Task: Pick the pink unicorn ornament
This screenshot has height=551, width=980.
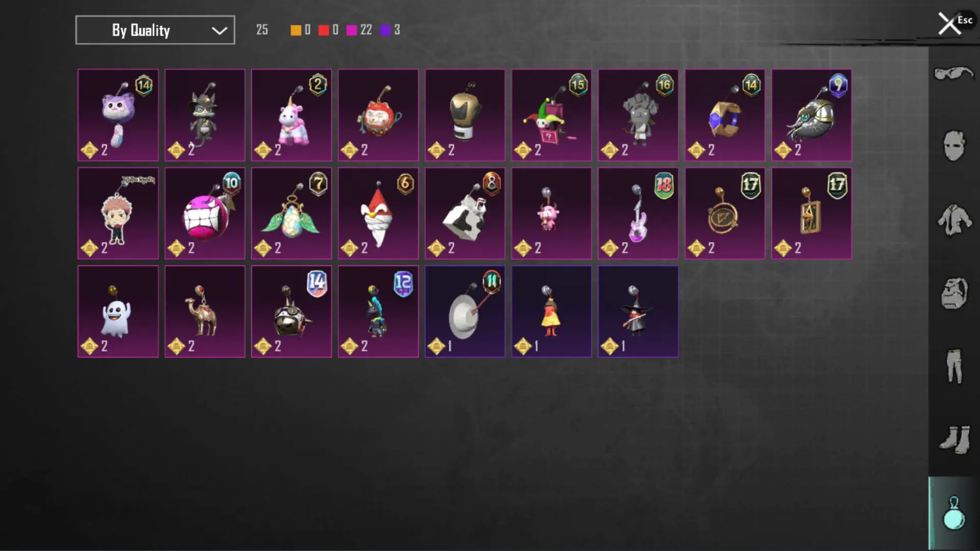Action: pos(291,115)
